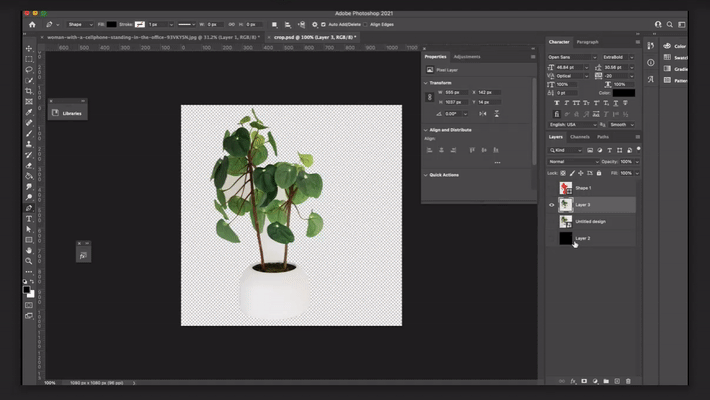This screenshot has width=710, height=400.
Task: Select the crop.psd document tab
Action: pyautogui.click(x=315, y=37)
